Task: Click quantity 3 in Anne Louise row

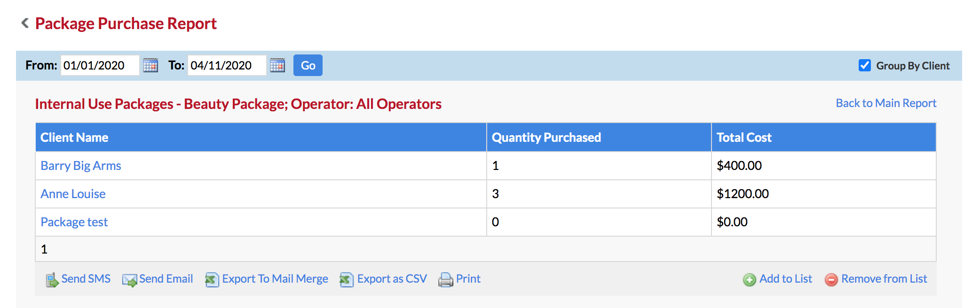Action: (599, 194)
